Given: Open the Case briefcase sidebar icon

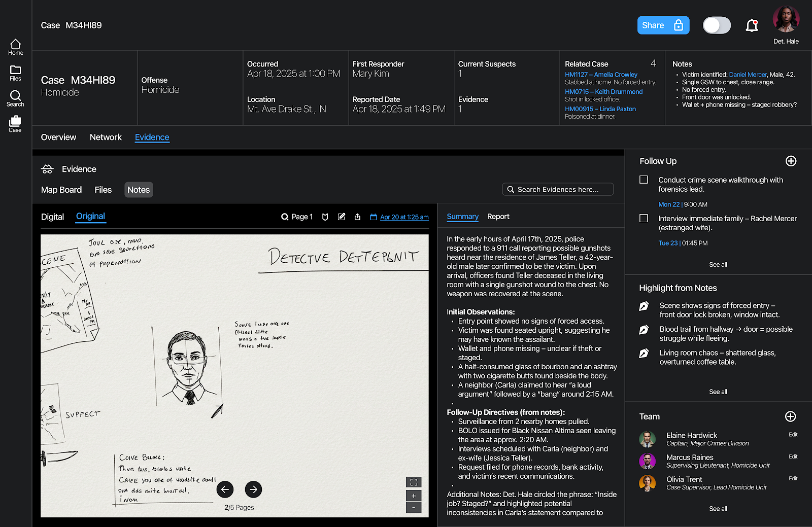Looking at the screenshot, I should tap(15, 124).
